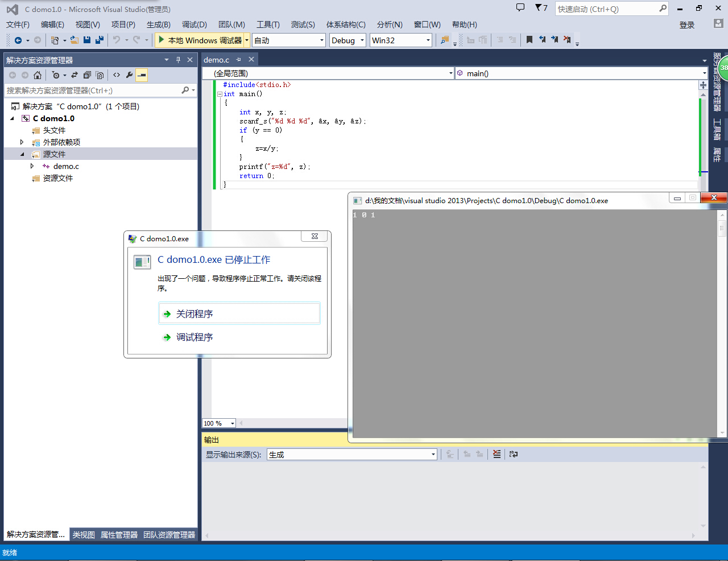
Task: Open the 100 % zoom dropdown
Action: (219, 423)
